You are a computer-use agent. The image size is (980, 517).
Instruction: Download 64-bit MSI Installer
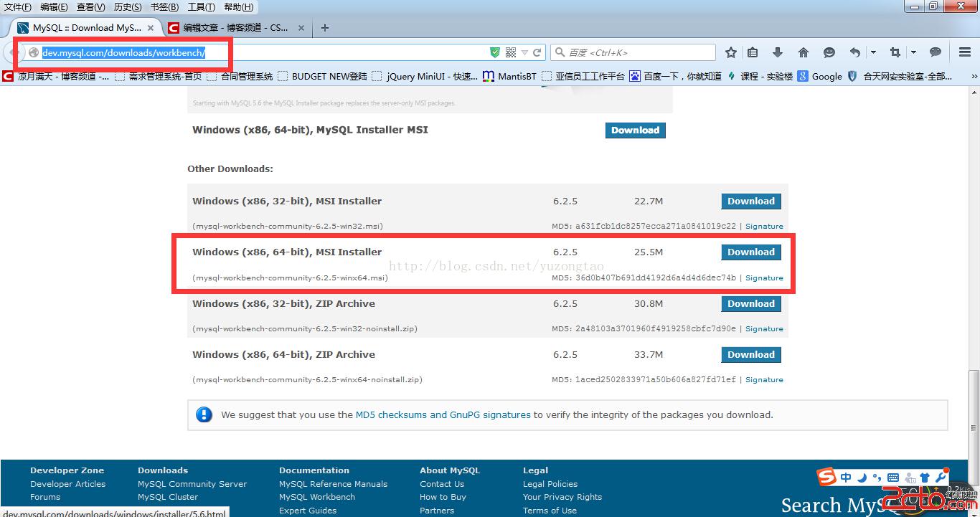pos(751,252)
